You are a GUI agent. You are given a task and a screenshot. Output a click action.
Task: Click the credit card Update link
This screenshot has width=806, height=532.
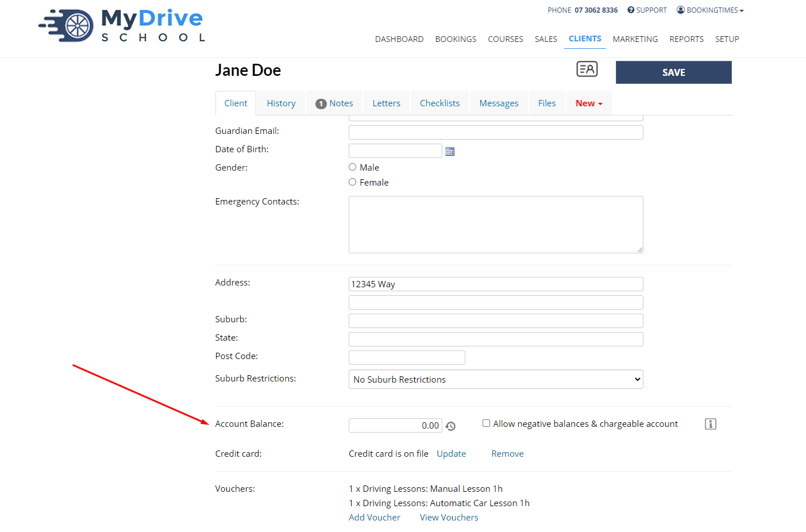click(x=451, y=454)
